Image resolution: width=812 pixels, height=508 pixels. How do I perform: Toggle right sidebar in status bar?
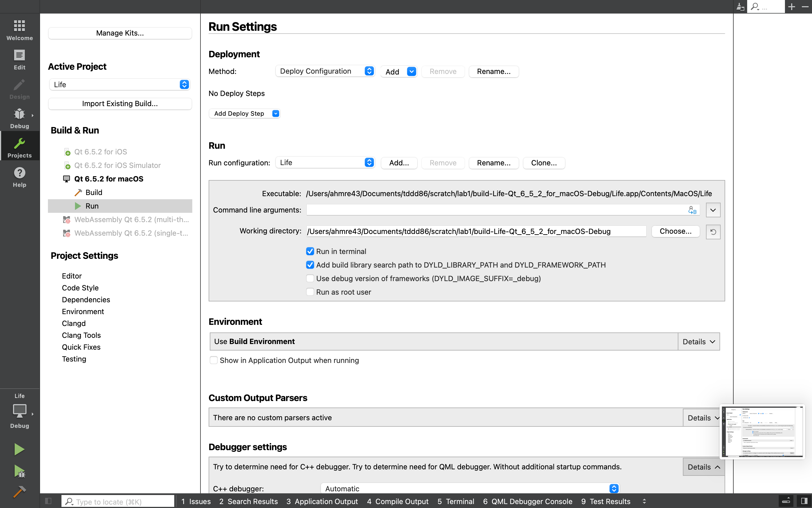pos(804,501)
